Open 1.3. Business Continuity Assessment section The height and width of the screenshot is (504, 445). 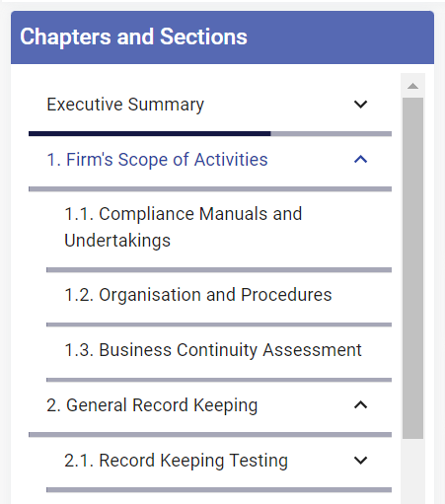[x=213, y=350]
